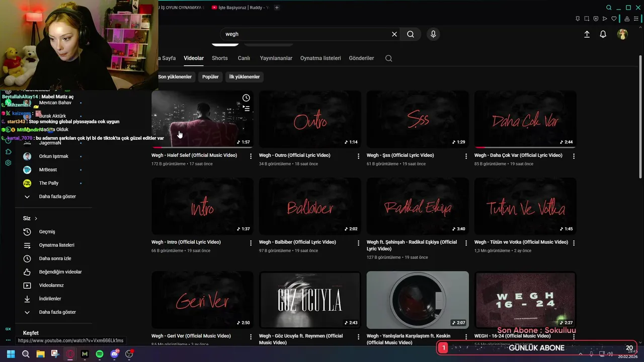Open Discord from the taskbar
This screenshot has height=362, width=644.
point(115,354)
